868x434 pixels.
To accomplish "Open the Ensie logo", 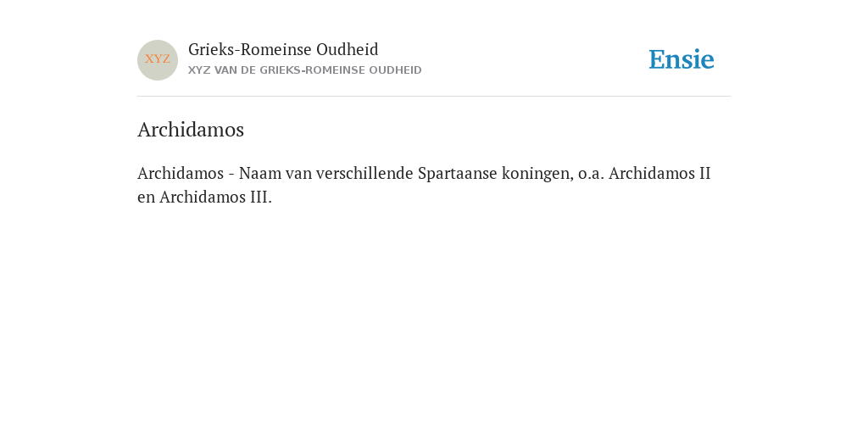I will [682, 60].
